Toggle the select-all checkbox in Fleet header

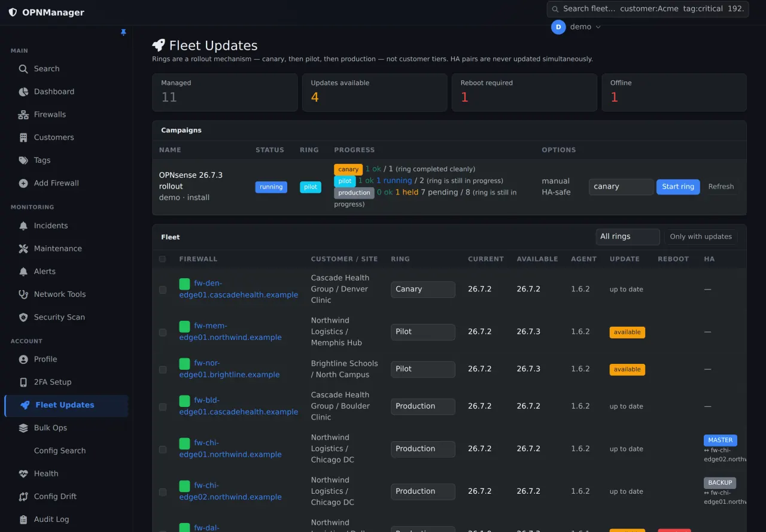click(163, 259)
